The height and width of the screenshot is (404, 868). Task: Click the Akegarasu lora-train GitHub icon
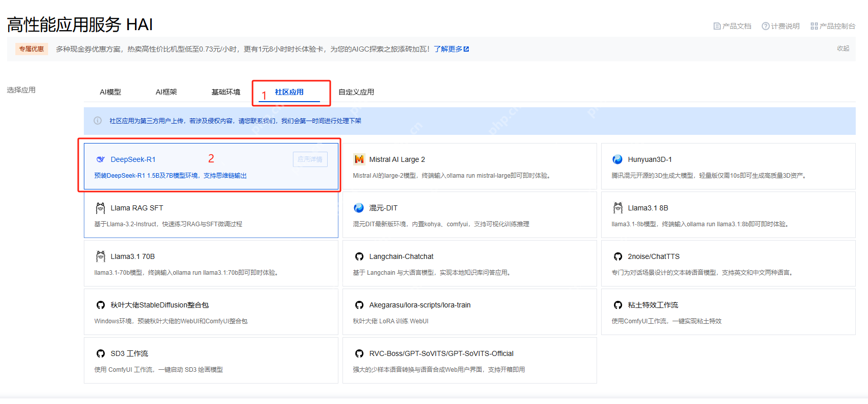[359, 305]
